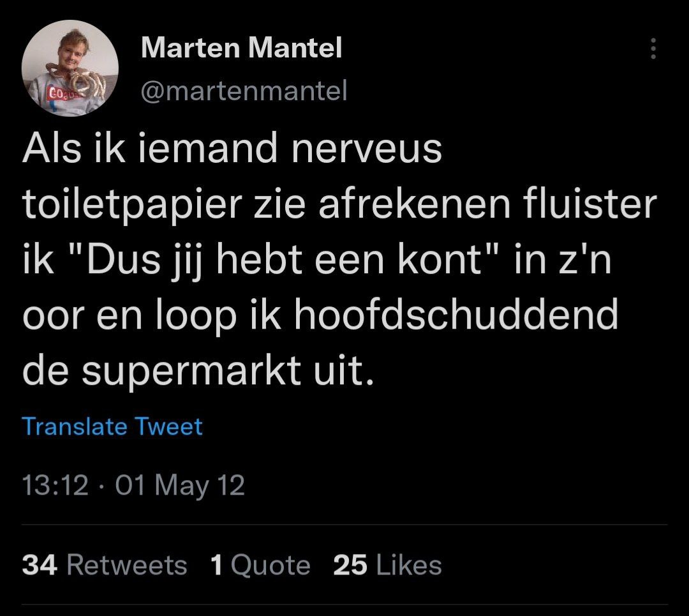View the 34 Retweets list
689x616 pixels.
[x=105, y=566]
